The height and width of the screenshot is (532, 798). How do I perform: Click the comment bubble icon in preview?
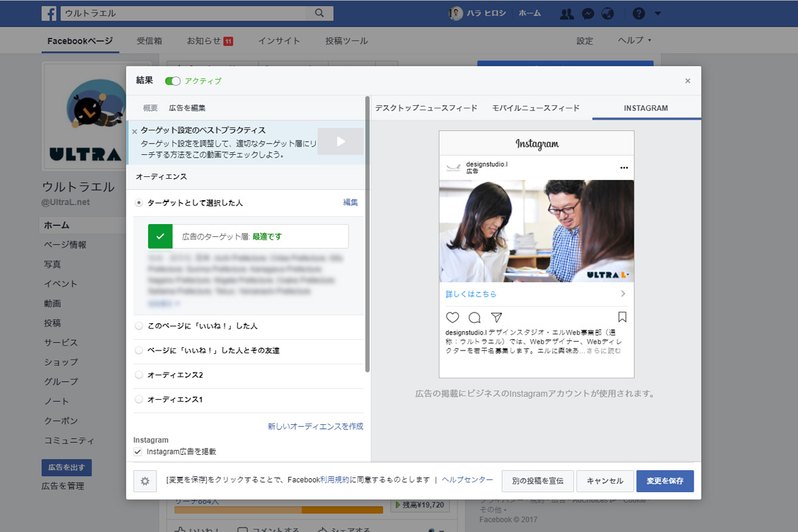pos(474,317)
